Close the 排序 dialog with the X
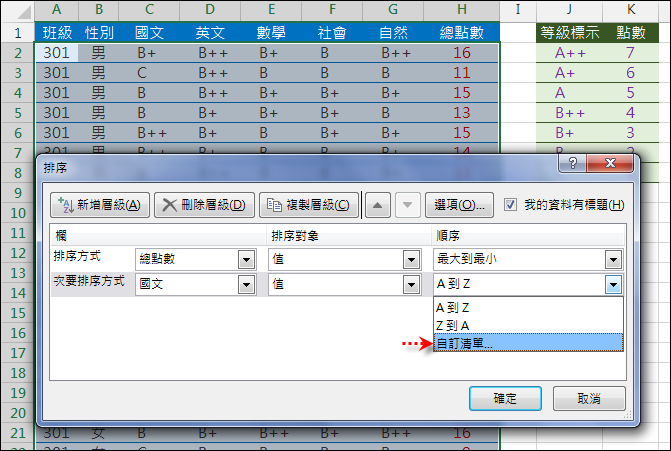 point(610,163)
